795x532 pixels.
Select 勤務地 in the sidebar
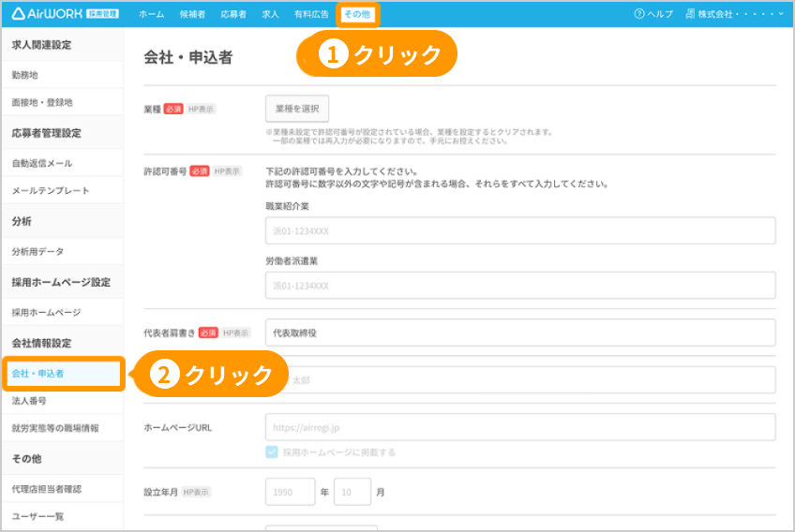pyautogui.click(x=62, y=75)
